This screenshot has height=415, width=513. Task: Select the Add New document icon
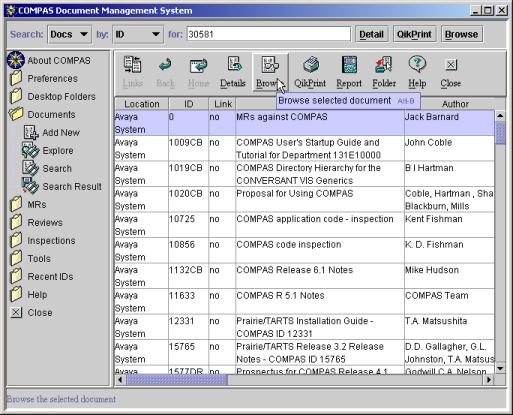point(31,132)
